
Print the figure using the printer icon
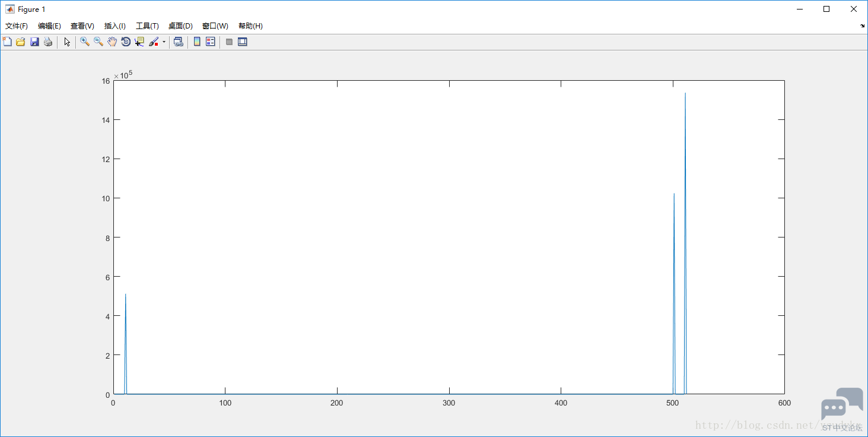(48, 42)
